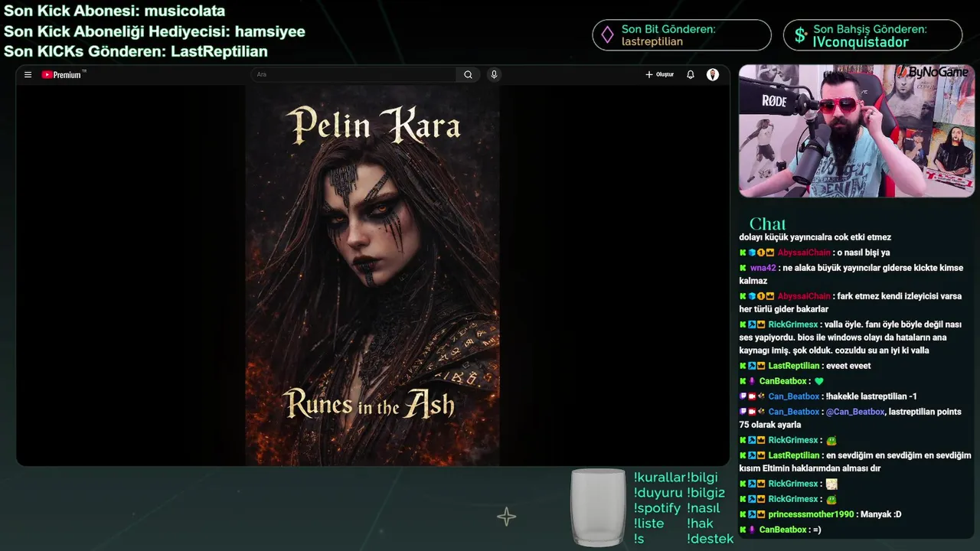Click the green heart emoji message
The image size is (980, 551).
[818, 381]
